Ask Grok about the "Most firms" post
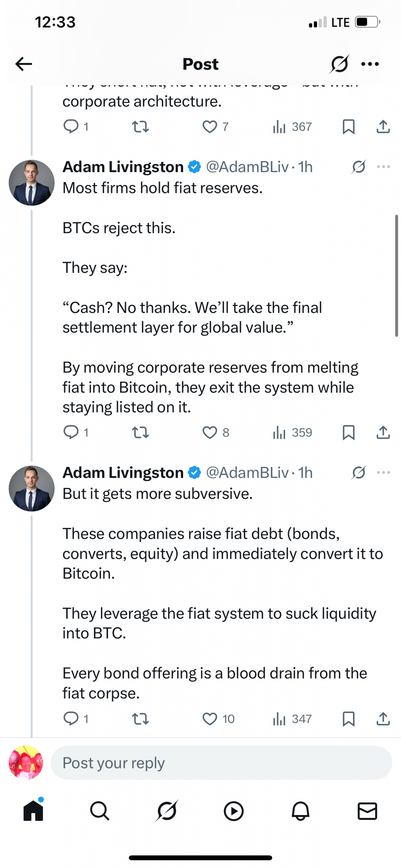The width and height of the screenshot is (401, 868). [359, 167]
